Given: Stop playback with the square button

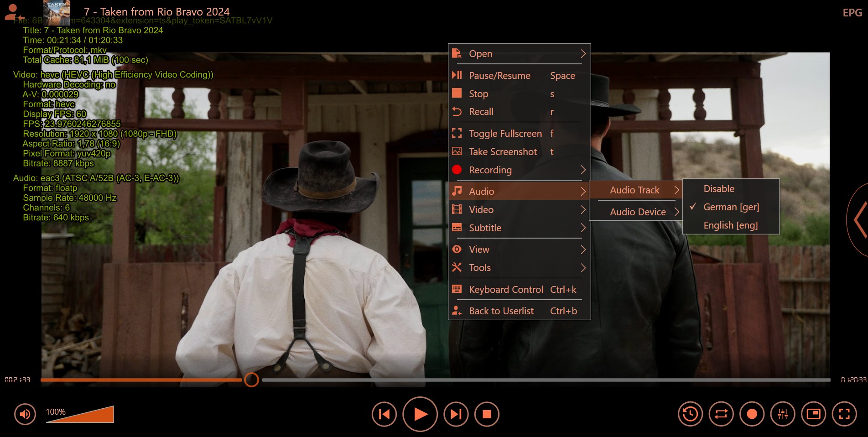Looking at the screenshot, I should pyautogui.click(x=487, y=414).
